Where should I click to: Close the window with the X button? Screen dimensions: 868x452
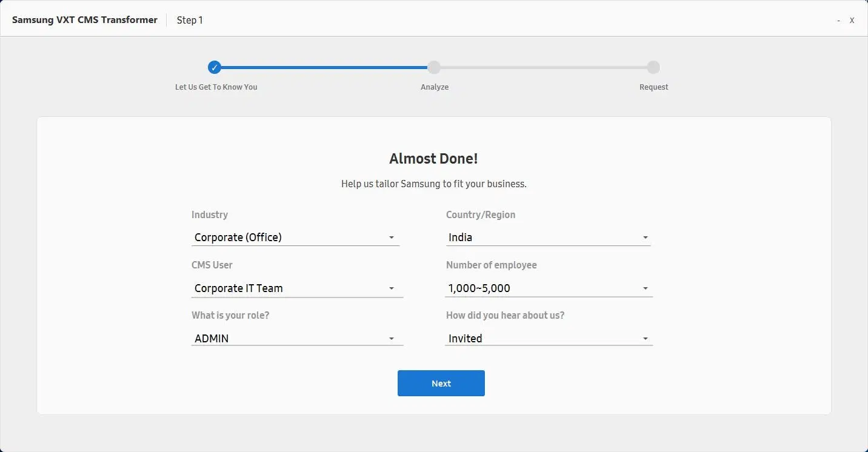(x=852, y=21)
